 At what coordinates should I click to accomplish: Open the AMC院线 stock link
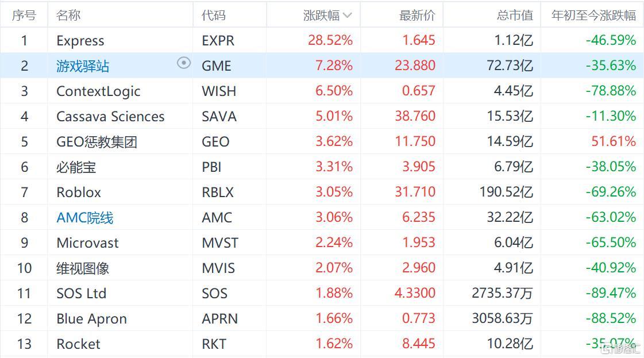pyautogui.click(x=84, y=217)
